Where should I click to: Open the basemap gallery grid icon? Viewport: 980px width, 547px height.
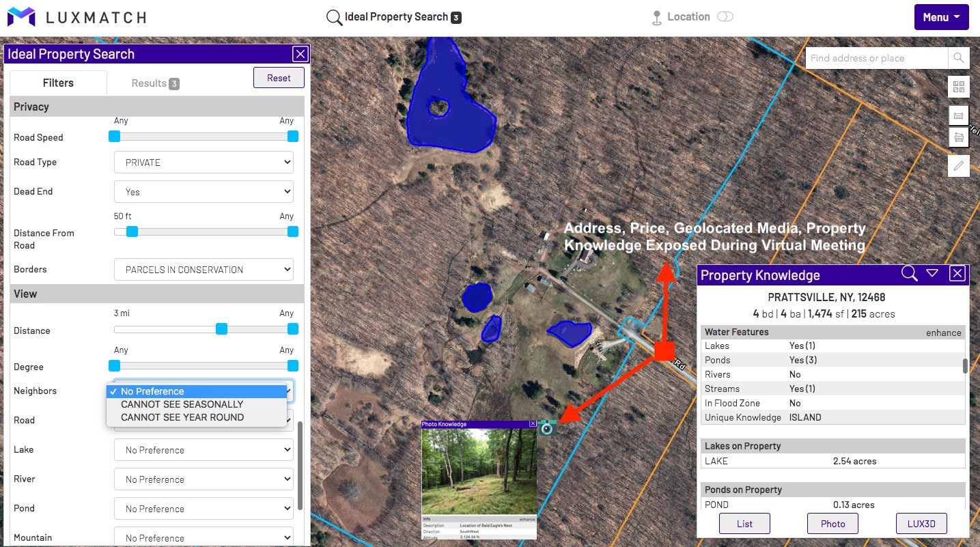pyautogui.click(x=959, y=87)
